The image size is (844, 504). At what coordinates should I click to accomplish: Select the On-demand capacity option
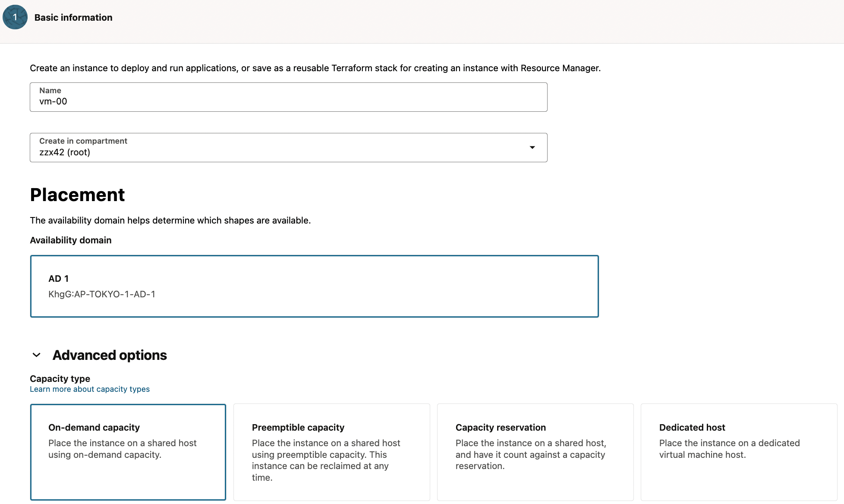[128, 452]
